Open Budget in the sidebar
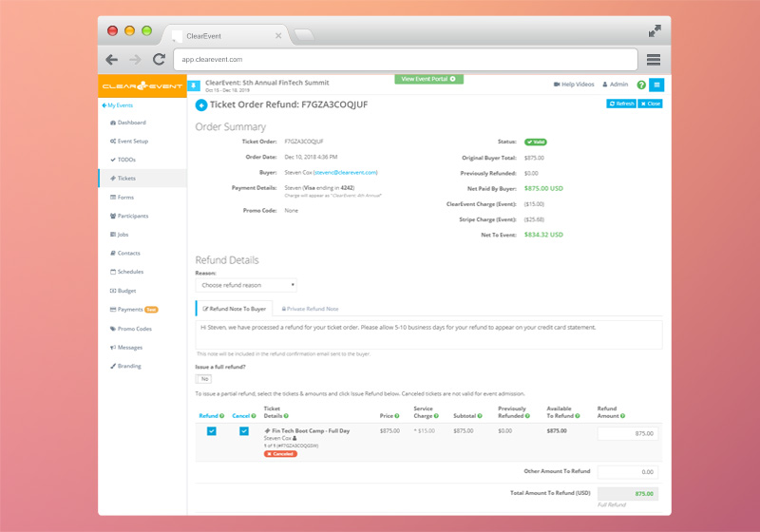The width and height of the screenshot is (760, 532). click(x=123, y=291)
